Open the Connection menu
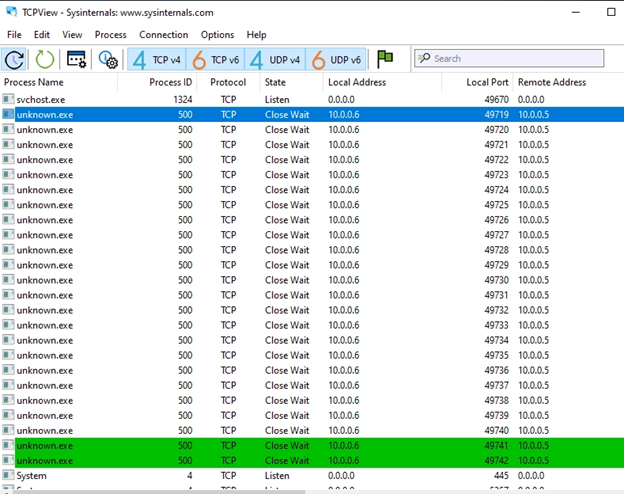Screen dimensions: 624x494 click(x=164, y=35)
